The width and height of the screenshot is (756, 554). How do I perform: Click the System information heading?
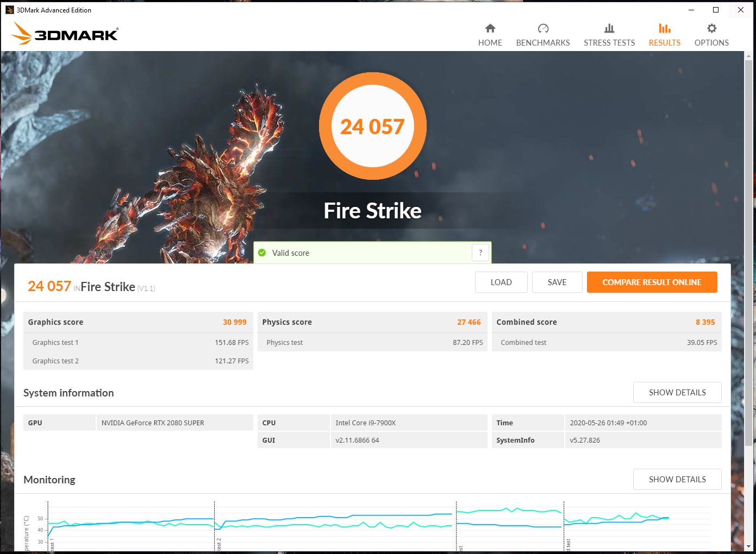click(68, 393)
